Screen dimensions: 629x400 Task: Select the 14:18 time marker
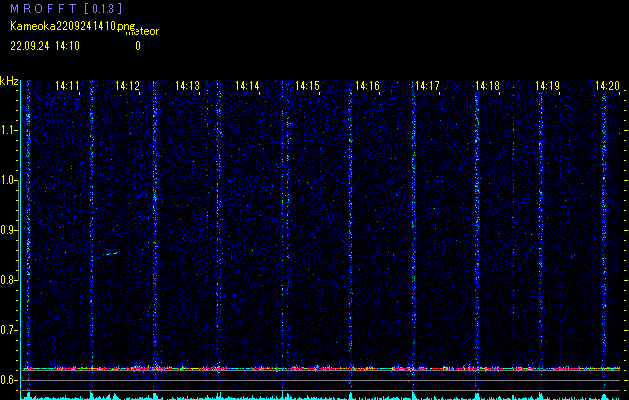pyautogui.click(x=487, y=86)
